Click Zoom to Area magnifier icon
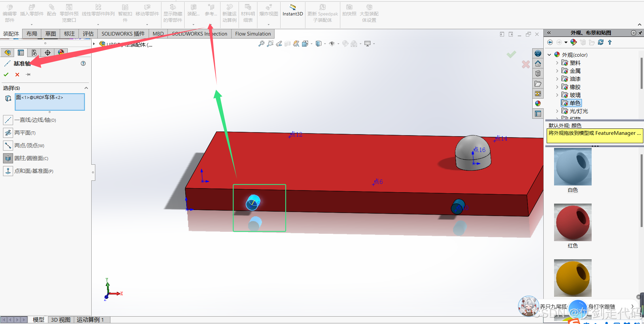The height and width of the screenshot is (324, 644). (x=270, y=44)
